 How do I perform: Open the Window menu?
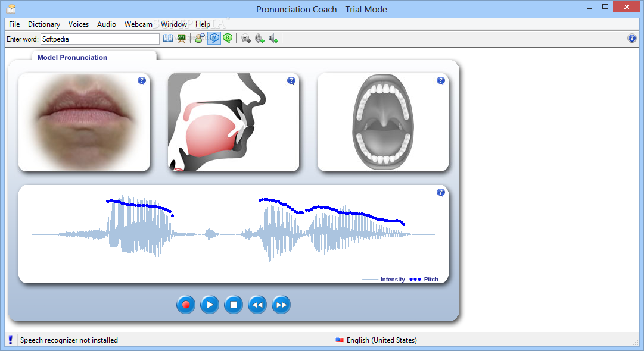tap(174, 24)
